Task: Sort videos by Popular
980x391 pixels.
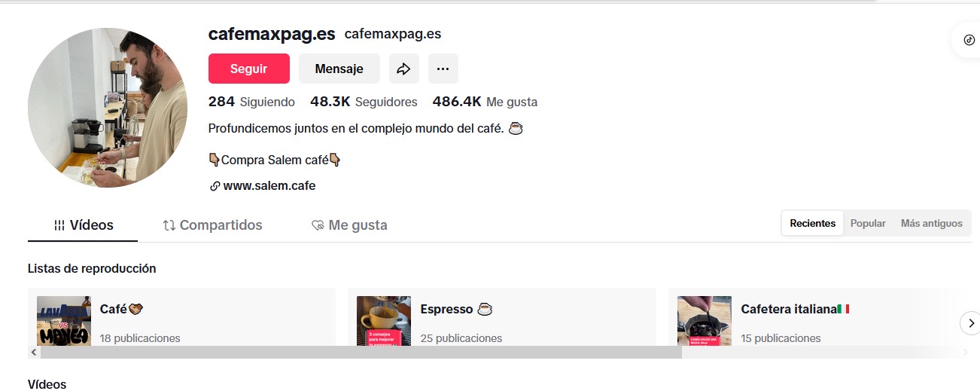Action: coord(868,223)
